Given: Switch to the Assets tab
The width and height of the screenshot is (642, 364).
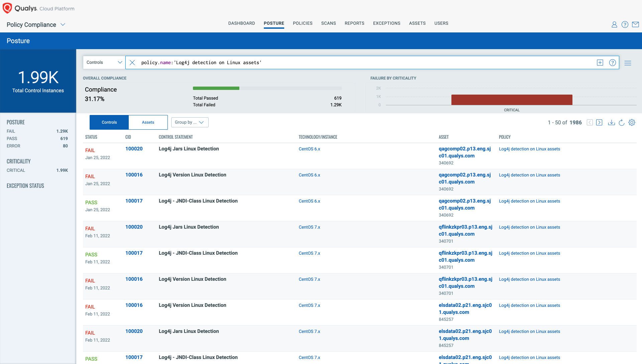Looking at the screenshot, I should click(x=148, y=122).
